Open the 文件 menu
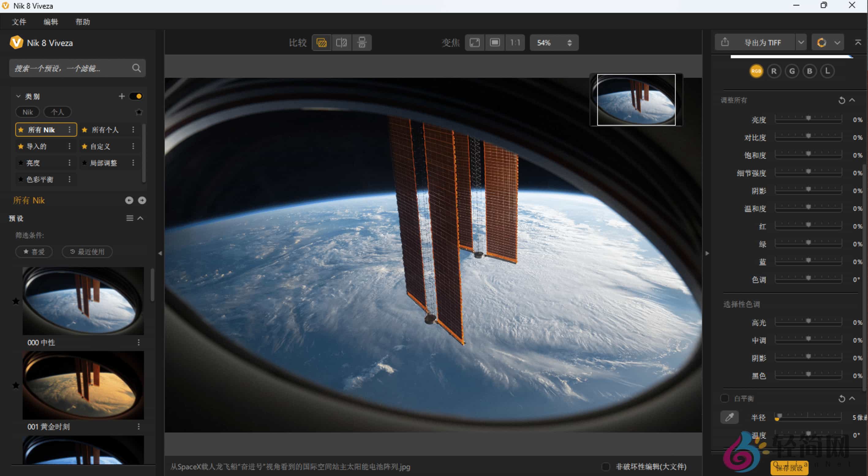868x476 pixels. pyautogui.click(x=19, y=22)
